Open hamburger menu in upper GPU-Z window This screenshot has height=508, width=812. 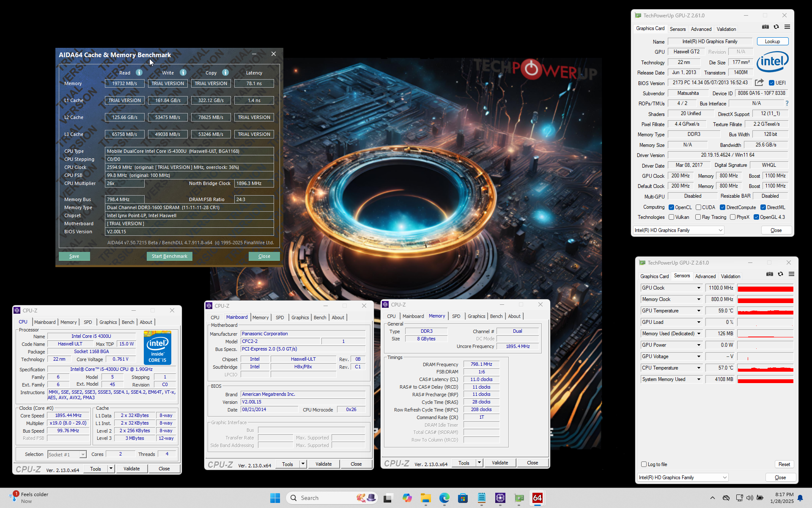point(787,27)
